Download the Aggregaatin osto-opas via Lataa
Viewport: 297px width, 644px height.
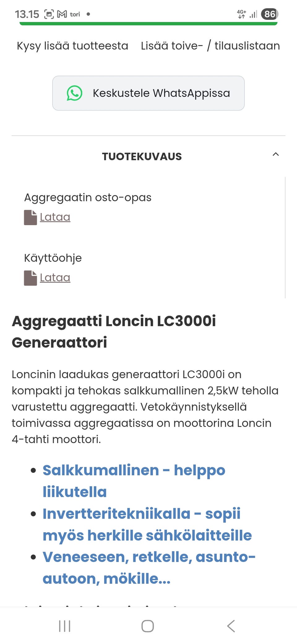point(55,217)
